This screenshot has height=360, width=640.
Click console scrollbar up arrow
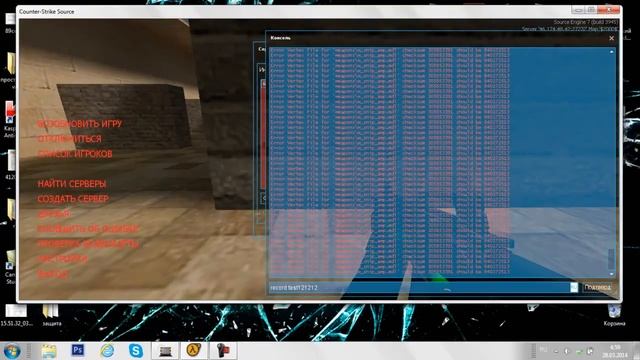pos(611,52)
